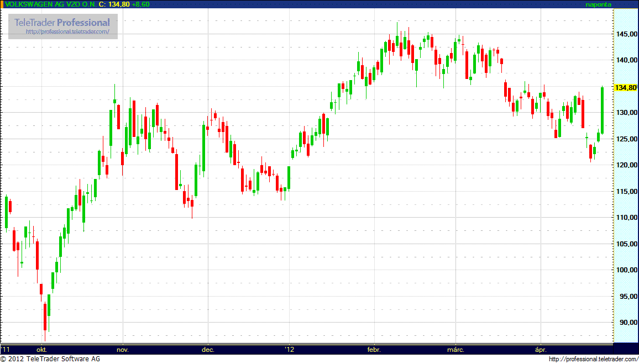This screenshot has height=364, width=639.
Task: Click the 95,00 price axis label
Action: point(627,297)
